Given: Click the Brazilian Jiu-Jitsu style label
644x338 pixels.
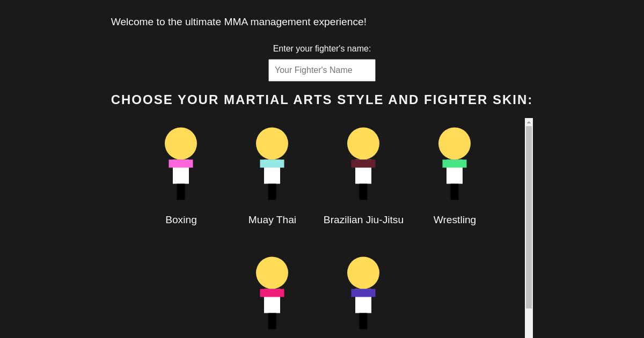Looking at the screenshot, I should pos(363,219).
